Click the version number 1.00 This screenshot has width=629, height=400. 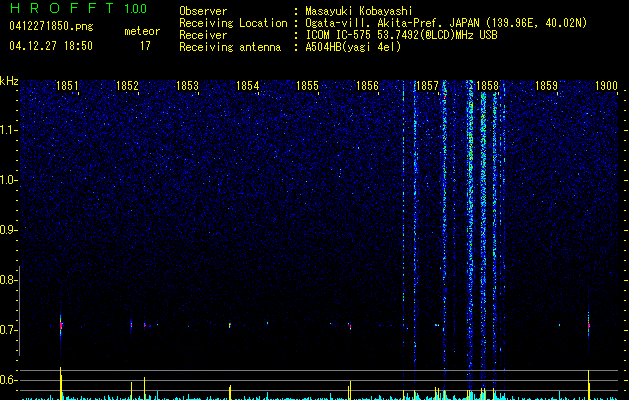tap(135, 9)
